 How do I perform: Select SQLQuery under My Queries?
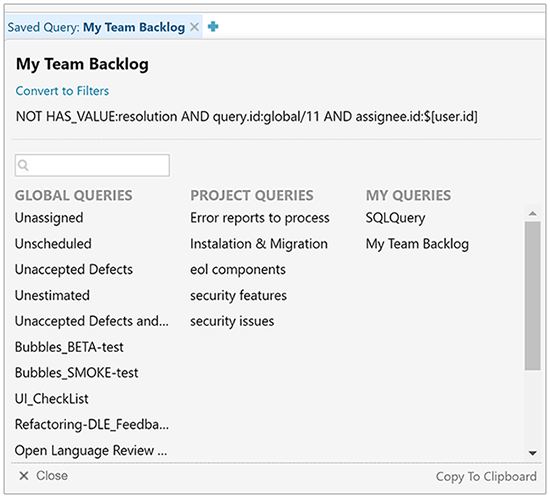pos(395,218)
